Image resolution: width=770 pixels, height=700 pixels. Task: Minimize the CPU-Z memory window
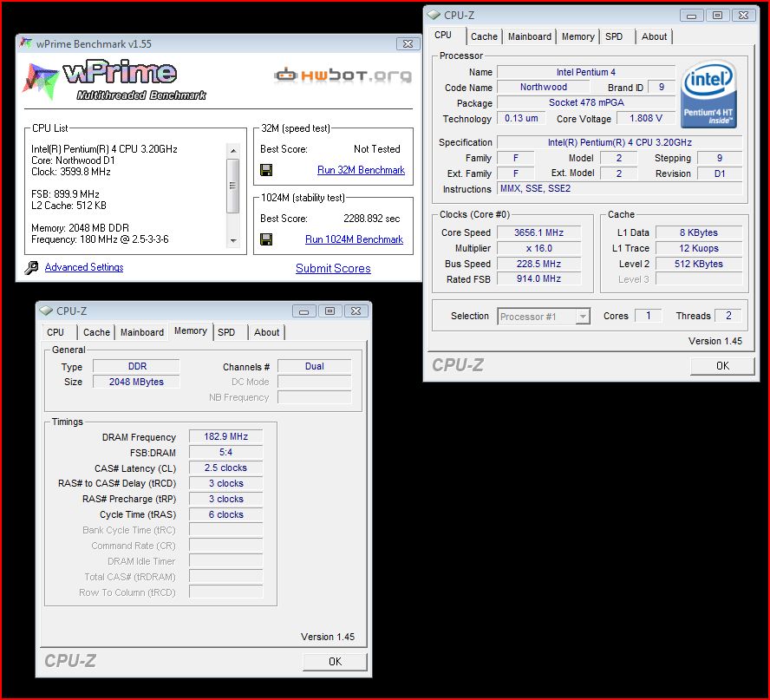[304, 311]
